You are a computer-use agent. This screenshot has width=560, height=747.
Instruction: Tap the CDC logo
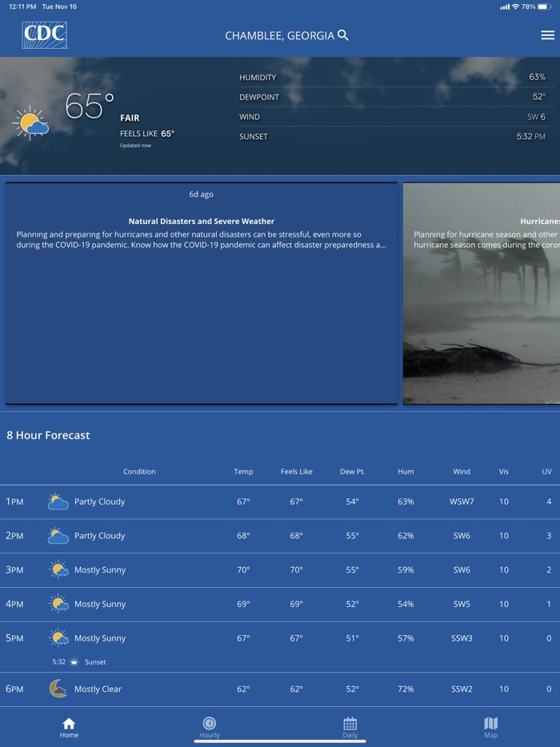[44, 35]
